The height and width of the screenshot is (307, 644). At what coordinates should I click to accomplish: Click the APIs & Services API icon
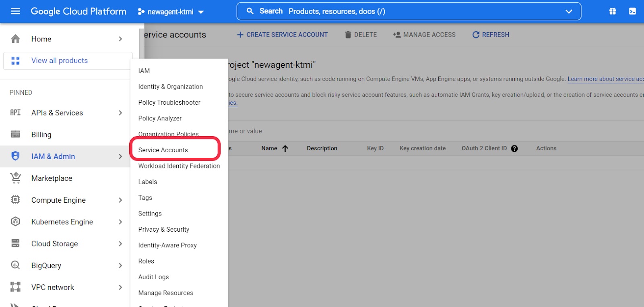coord(15,112)
